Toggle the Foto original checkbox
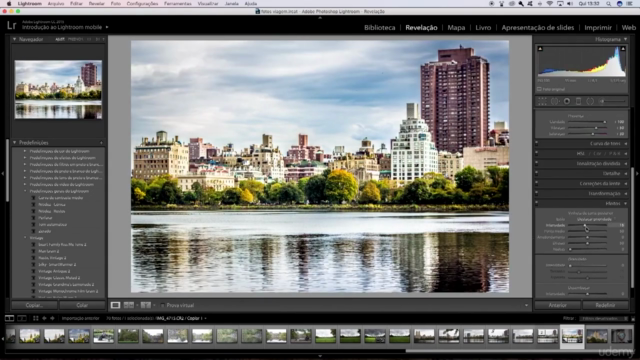Viewport: 640px width, 360px height. pos(539,89)
